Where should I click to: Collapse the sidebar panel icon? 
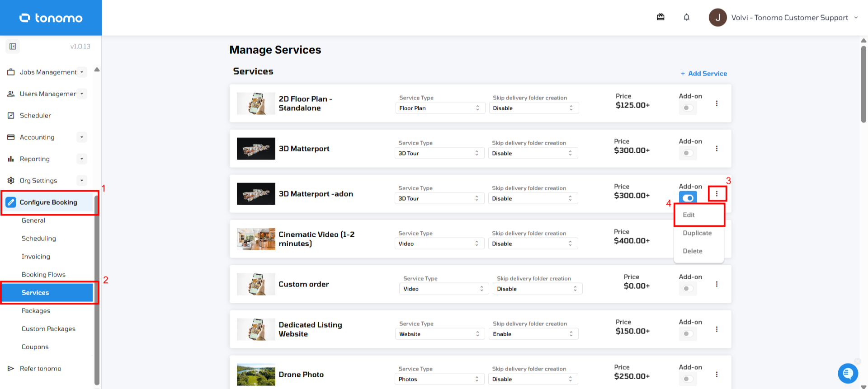click(13, 47)
